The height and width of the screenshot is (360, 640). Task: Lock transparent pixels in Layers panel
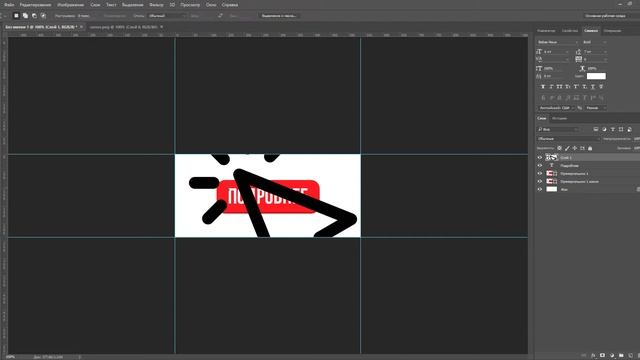559,148
